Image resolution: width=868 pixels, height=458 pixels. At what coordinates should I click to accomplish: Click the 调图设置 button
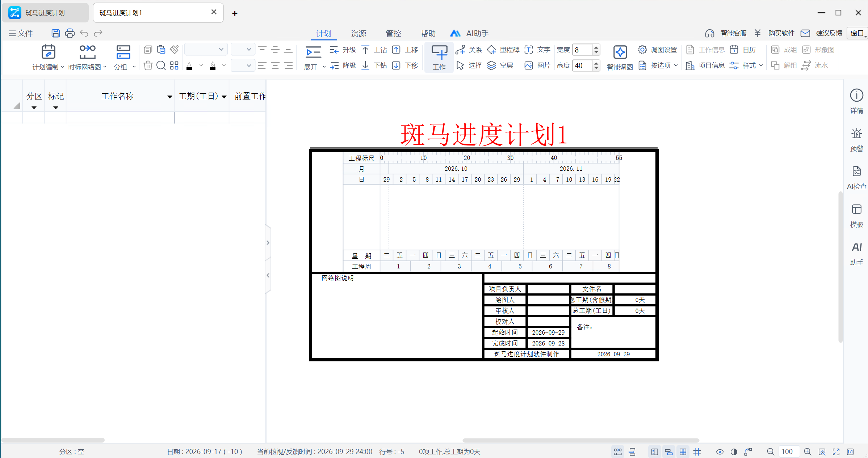pyautogui.click(x=657, y=50)
